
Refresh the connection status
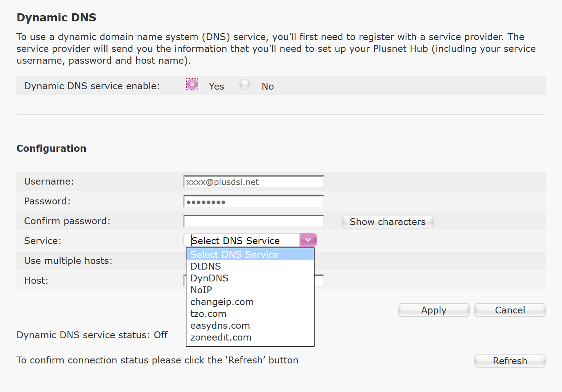pyautogui.click(x=510, y=361)
